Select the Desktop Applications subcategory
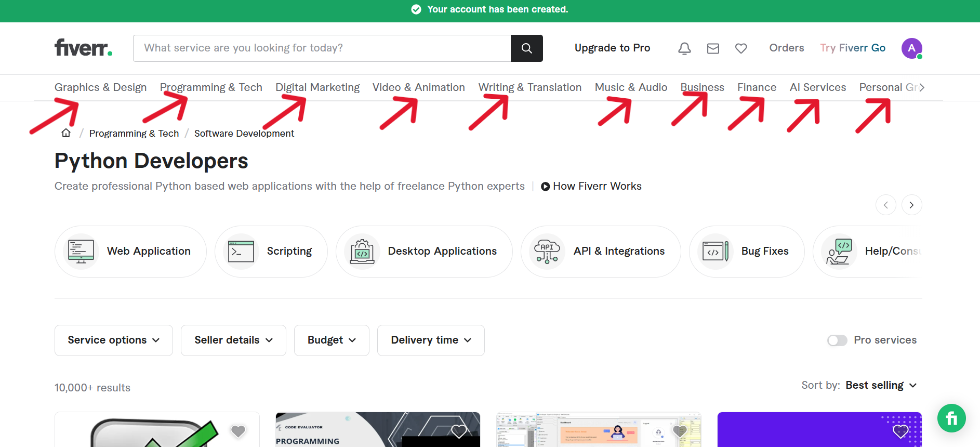The height and width of the screenshot is (447, 980). tap(424, 252)
